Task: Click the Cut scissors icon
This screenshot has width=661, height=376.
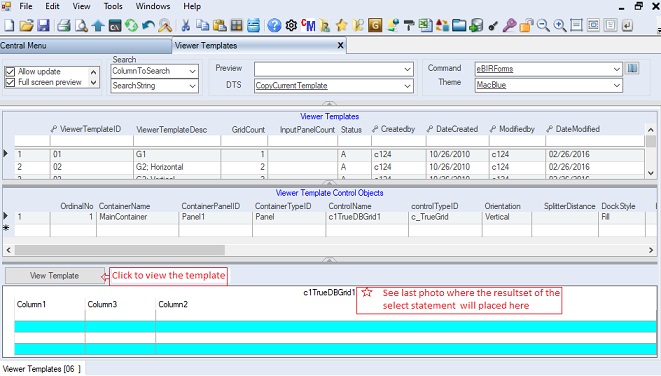Action: (185, 26)
